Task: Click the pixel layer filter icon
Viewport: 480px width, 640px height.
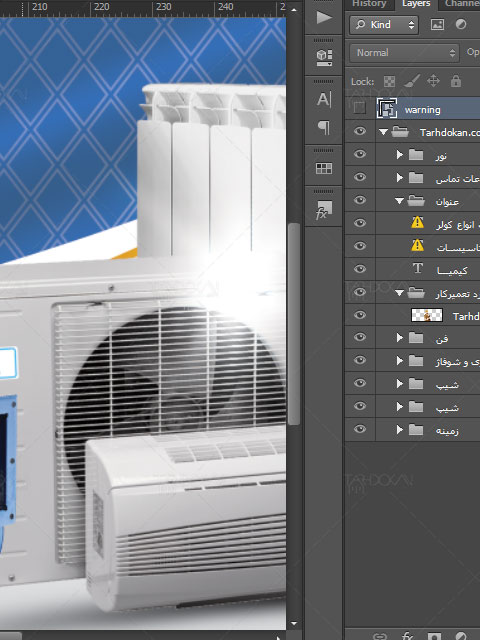Action: point(437,24)
